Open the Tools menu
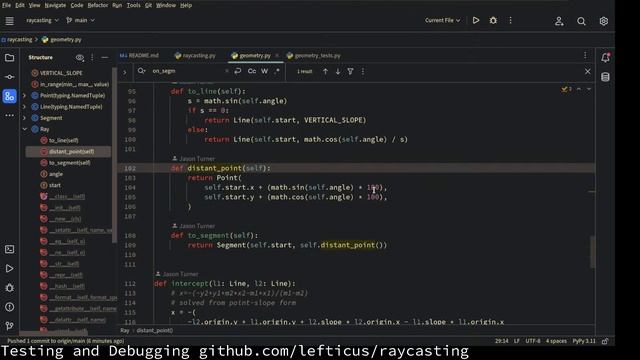The height and width of the screenshot is (360, 640). (x=133, y=5)
